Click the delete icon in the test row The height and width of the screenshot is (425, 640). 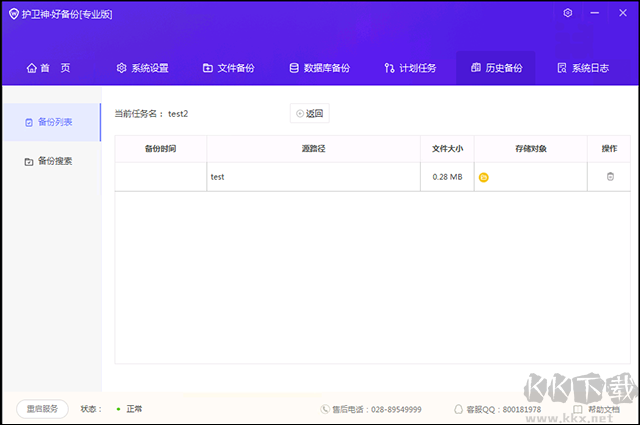tap(610, 176)
